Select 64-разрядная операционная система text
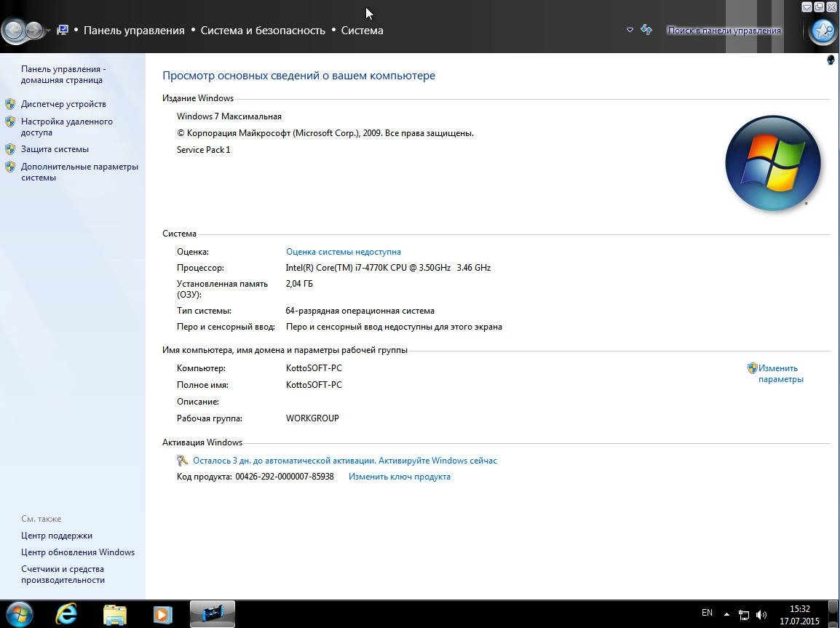840x628 pixels. (360, 311)
